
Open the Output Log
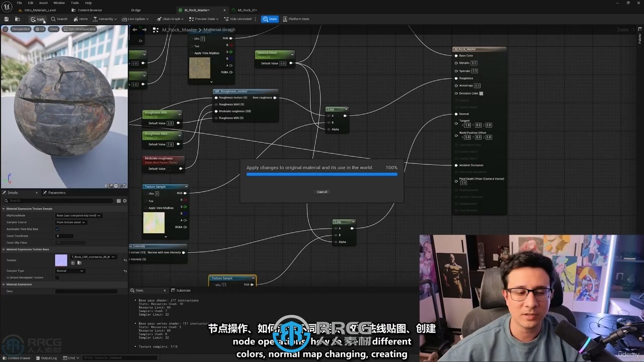[x=46, y=358]
